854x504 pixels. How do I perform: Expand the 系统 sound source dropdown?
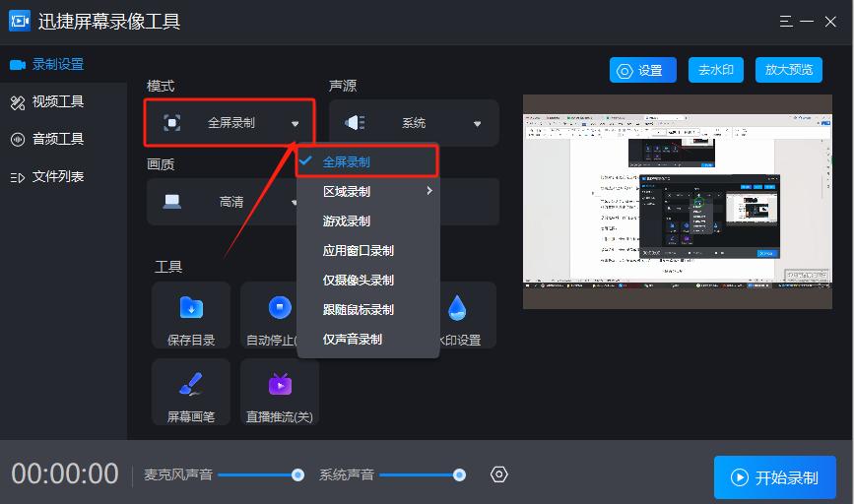[414, 122]
